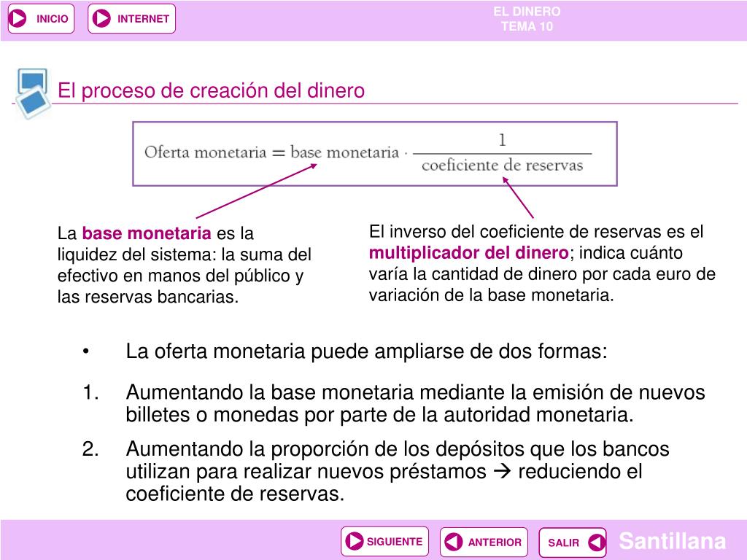
Task: Exit using the SALIR label
Action: [x=564, y=542]
